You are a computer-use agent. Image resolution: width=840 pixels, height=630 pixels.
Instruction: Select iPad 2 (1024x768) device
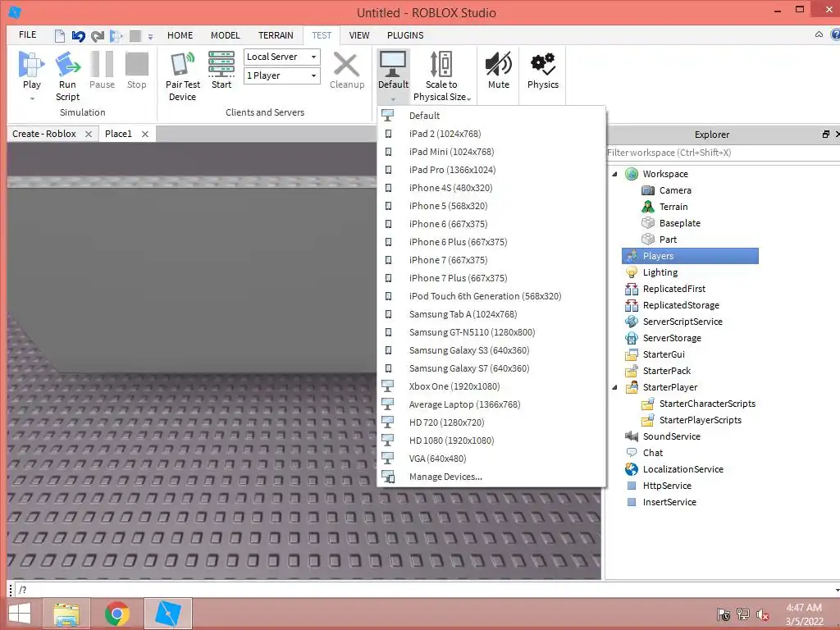point(491,134)
